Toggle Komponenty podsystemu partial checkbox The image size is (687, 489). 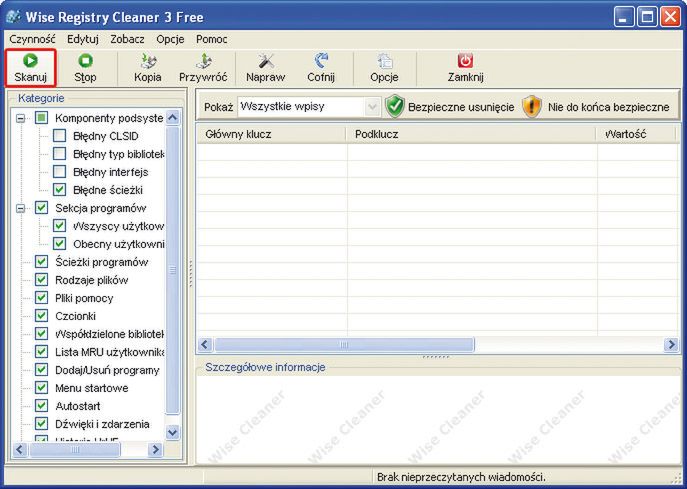pyautogui.click(x=41, y=118)
